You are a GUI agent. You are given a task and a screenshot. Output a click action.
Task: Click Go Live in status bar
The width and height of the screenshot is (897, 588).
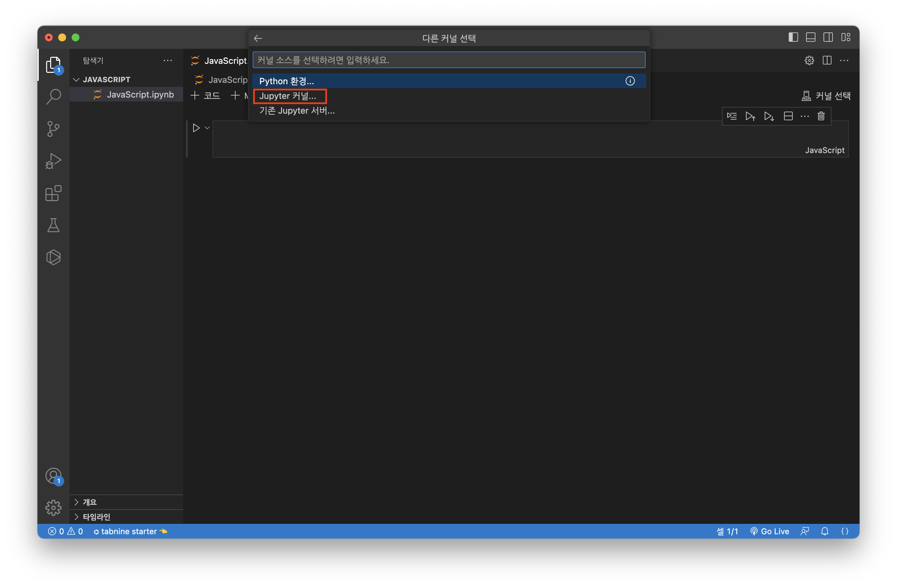click(x=770, y=532)
